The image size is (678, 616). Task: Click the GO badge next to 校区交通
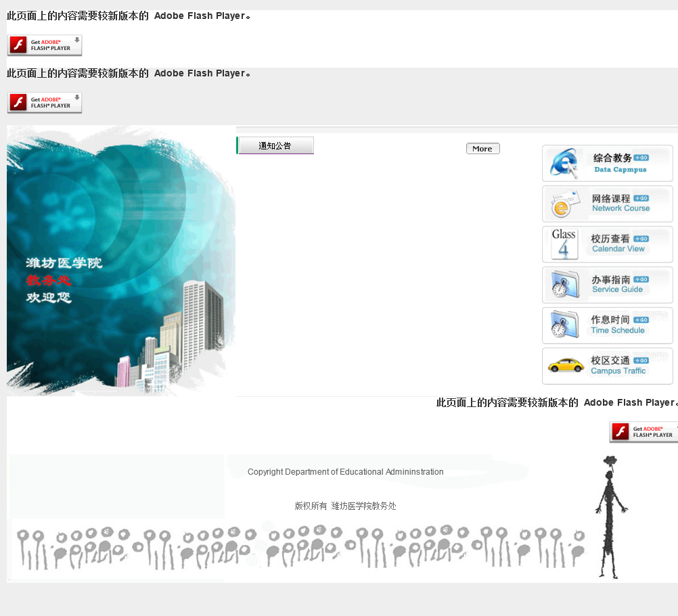pyautogui.click(x=641, y=360)
